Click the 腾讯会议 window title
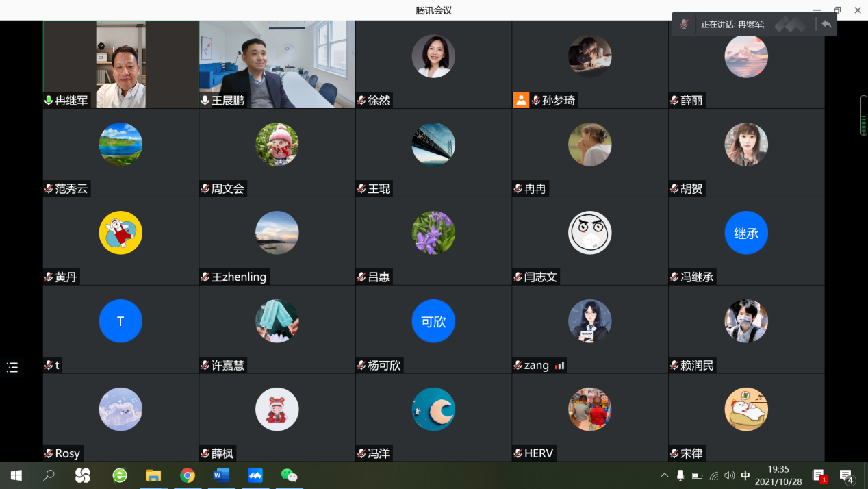The image size is (868, 489). click(434, 10)
